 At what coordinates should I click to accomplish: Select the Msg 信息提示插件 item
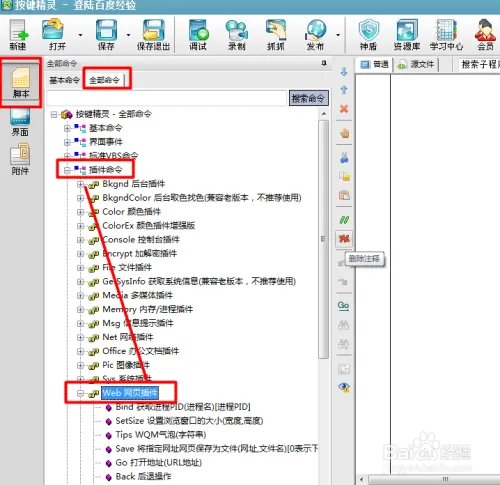coord(138,323)
